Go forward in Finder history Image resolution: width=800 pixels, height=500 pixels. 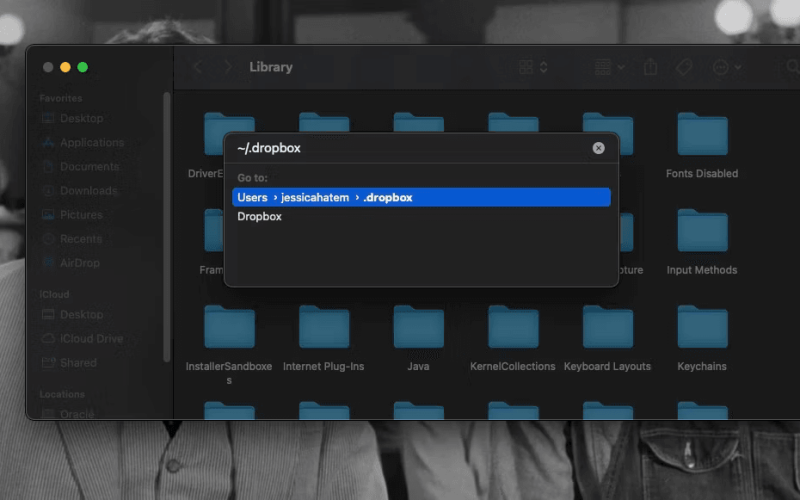coord(228,67)
